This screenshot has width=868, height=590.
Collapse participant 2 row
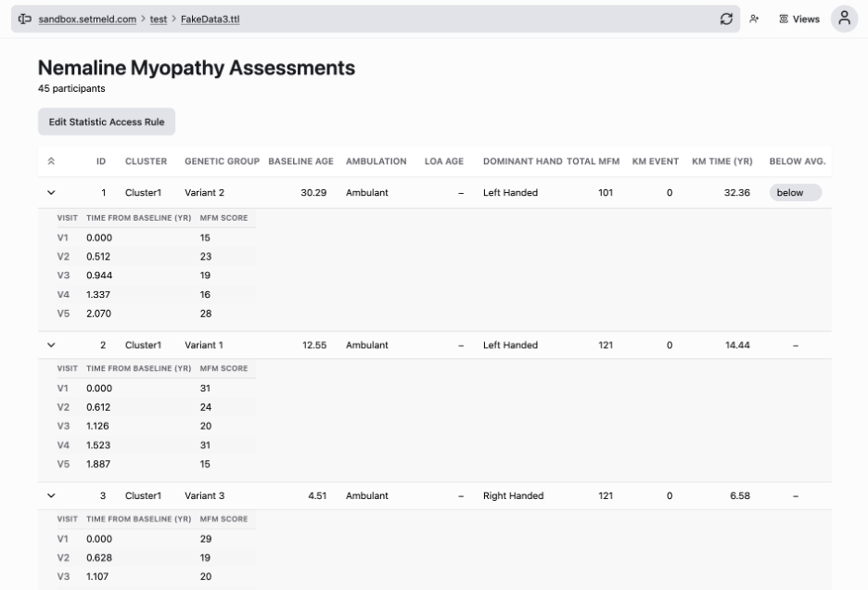(51, 344)
